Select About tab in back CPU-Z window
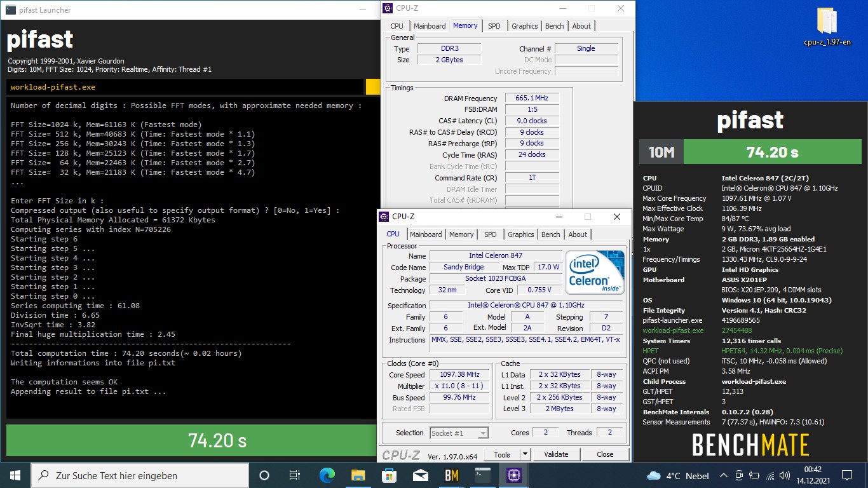Screen dimensions: 868x488 581,26
